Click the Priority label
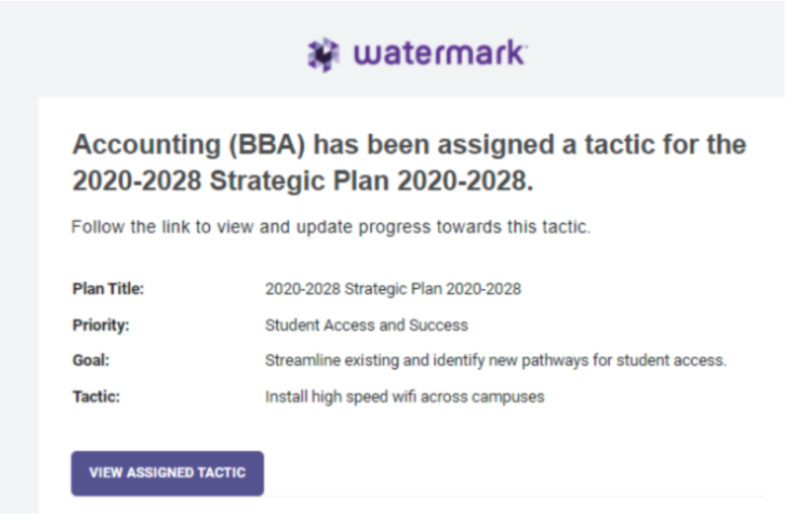Screen dimensions: 792x532 pos(100,325)
